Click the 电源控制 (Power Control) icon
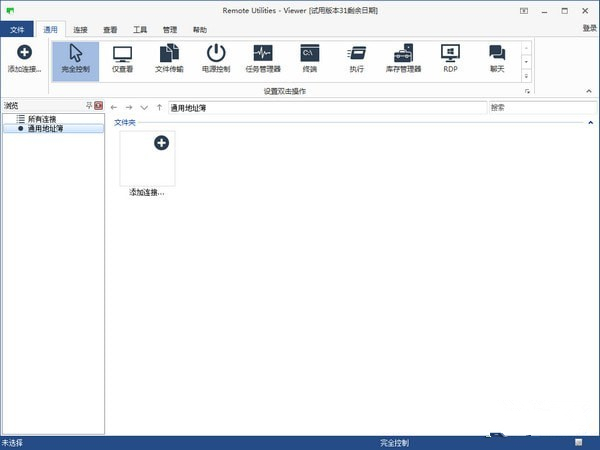The image size is (600, 450). (216, 59)
